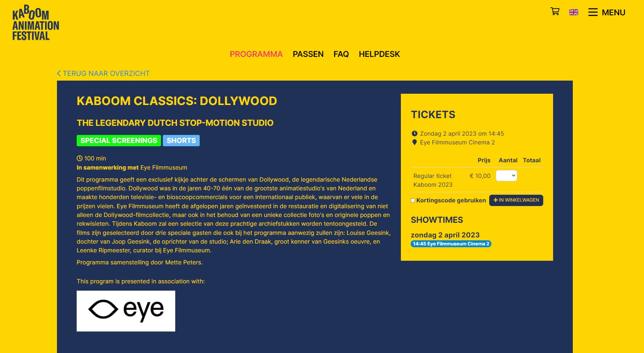Click the Totaal column header
Screen dimensions: 644x353
(532, 160)
